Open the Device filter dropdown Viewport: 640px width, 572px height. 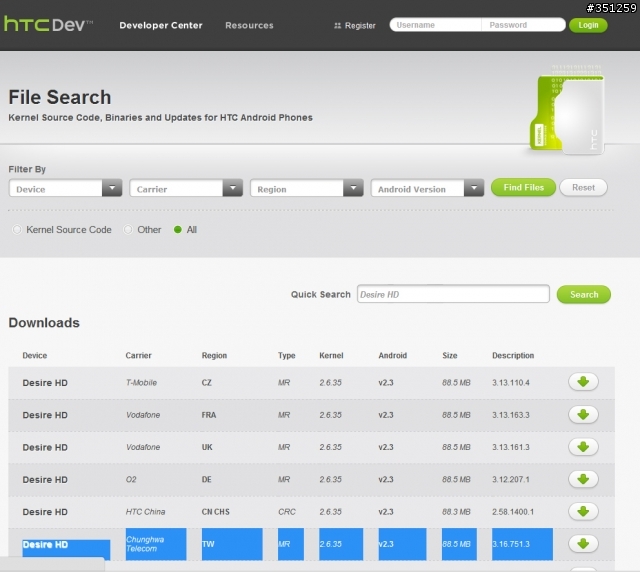pos(65,188)
